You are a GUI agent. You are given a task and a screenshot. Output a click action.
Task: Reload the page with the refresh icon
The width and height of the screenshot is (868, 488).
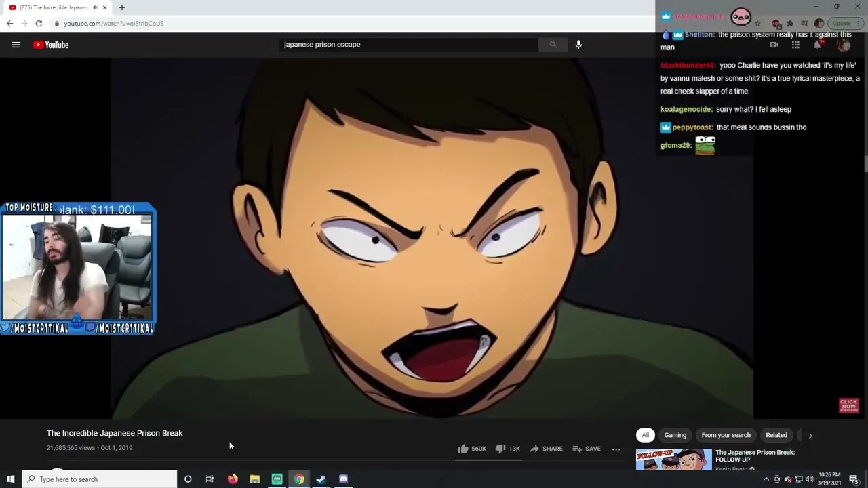(39, 23)
